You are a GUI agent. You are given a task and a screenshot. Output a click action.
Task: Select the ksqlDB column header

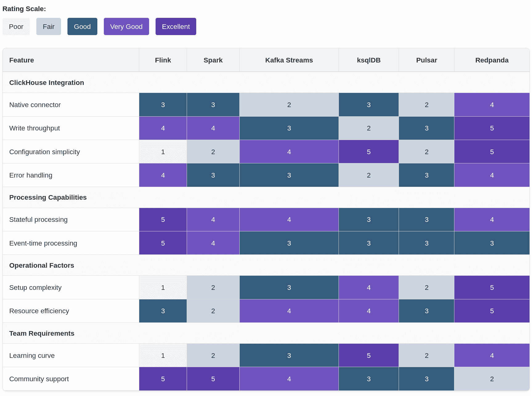coord(369,60)
